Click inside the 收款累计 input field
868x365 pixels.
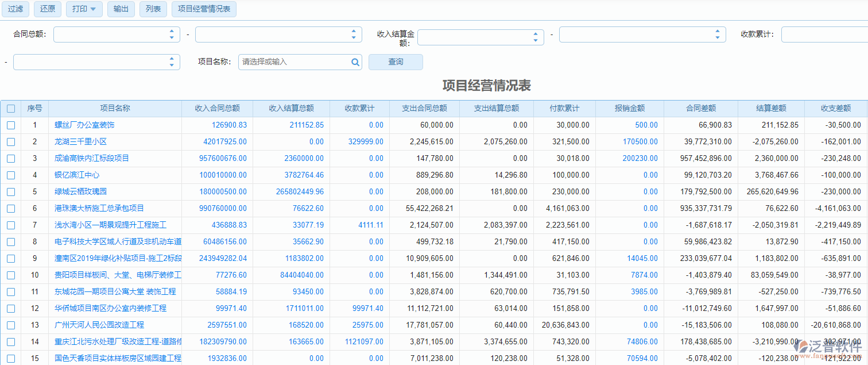827,34
